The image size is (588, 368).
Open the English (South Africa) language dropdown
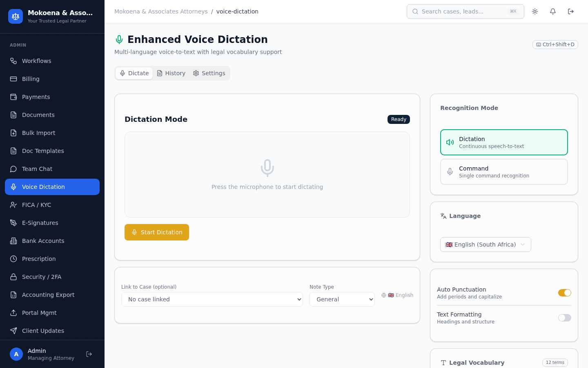[x=486, y=245]
